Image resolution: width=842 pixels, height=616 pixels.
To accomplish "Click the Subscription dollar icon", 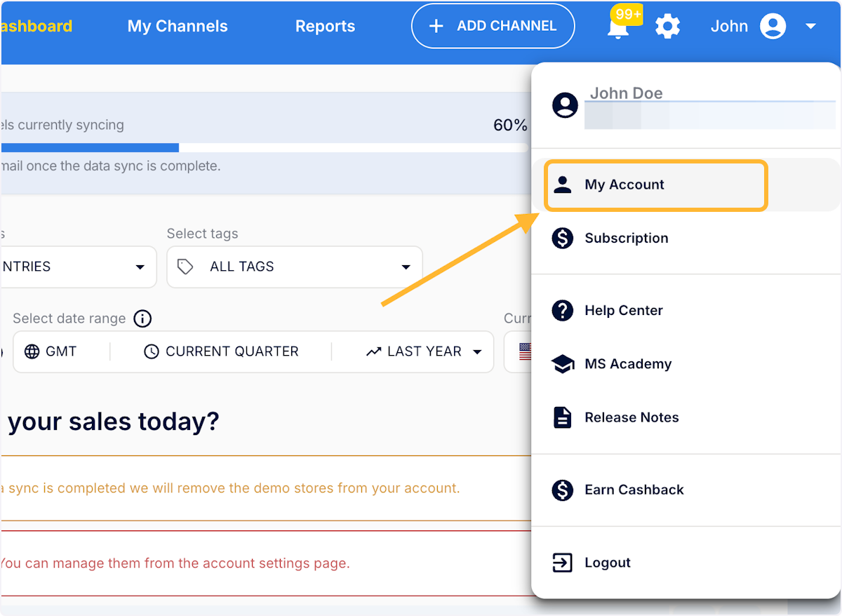I will pos(562,238).
